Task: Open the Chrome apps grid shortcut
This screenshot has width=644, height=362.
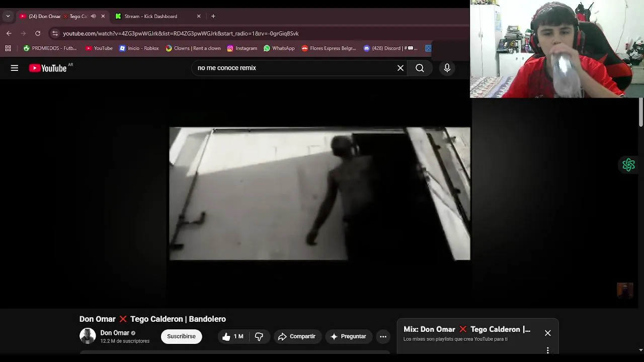Action: [8, 48]
